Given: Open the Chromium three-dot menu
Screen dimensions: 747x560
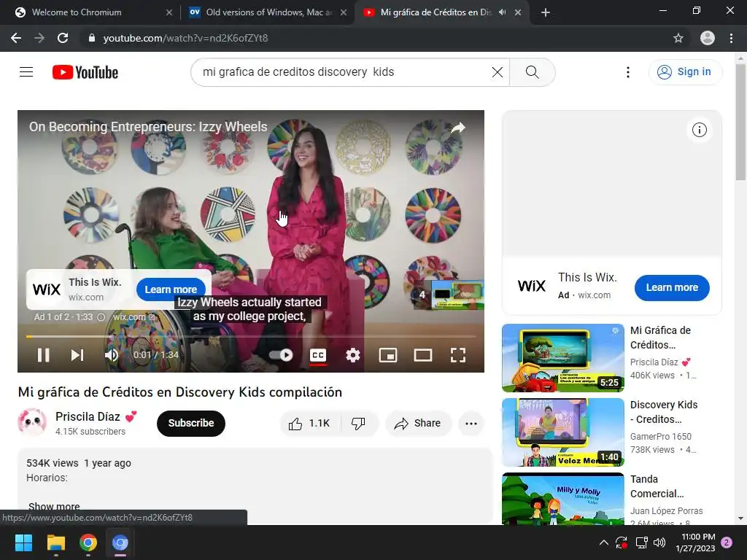Looking at the screenshot, I should [x=731, y=38].
